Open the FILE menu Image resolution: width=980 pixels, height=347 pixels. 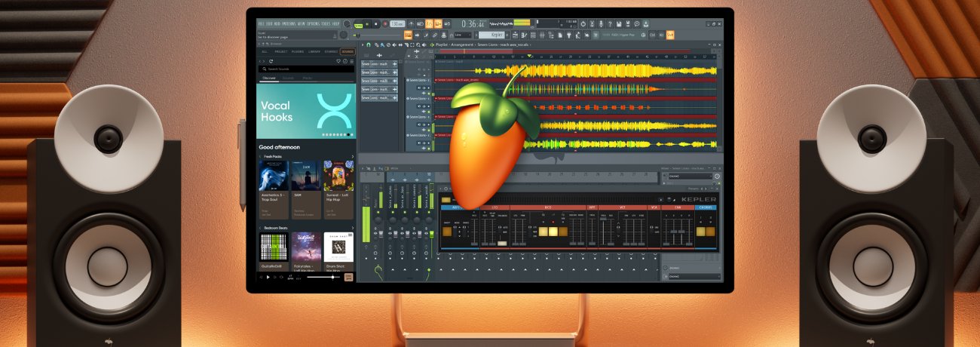click(x=262, y=23)
